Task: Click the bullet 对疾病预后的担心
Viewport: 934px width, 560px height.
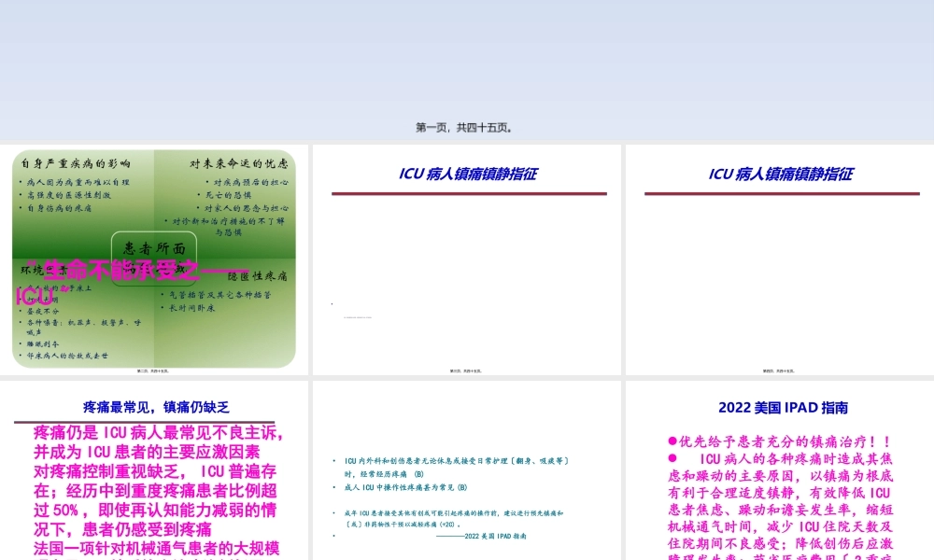Action: [250, 182]
